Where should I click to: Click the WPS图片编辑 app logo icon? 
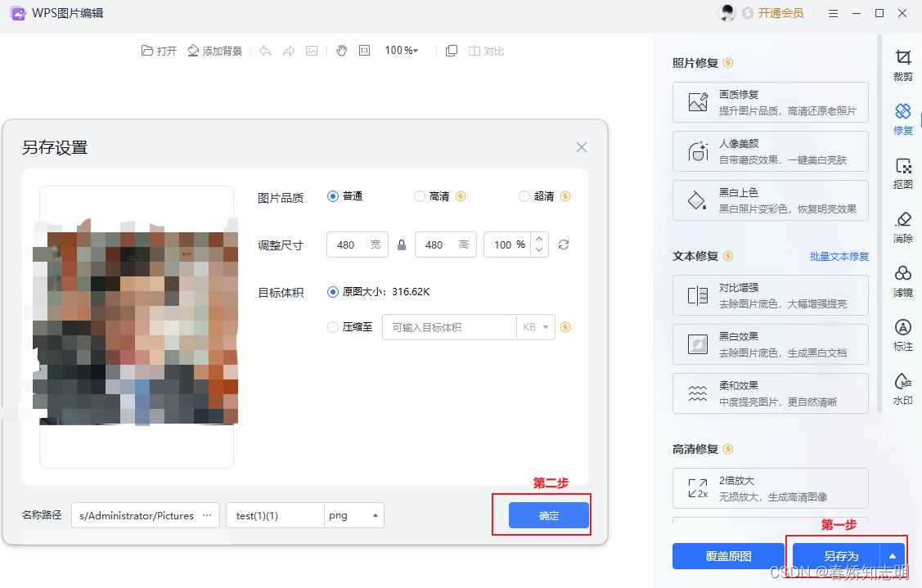coord(18,13)
